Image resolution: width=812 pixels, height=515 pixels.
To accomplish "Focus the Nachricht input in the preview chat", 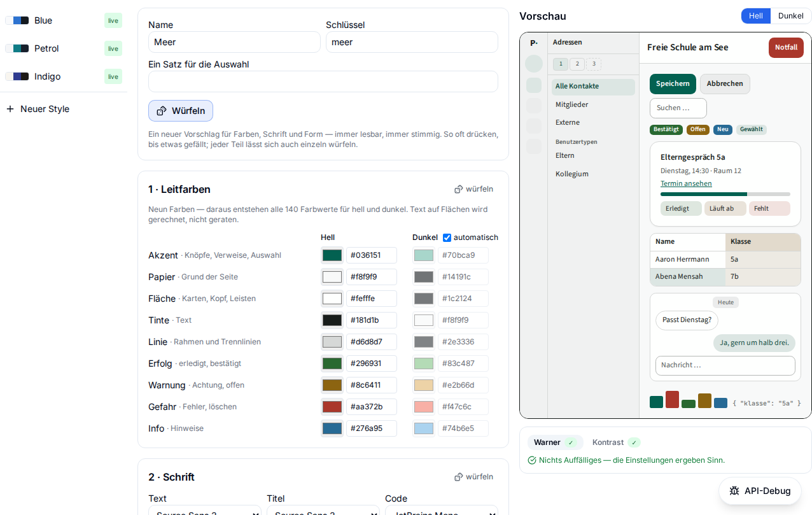I will point(725,365).
